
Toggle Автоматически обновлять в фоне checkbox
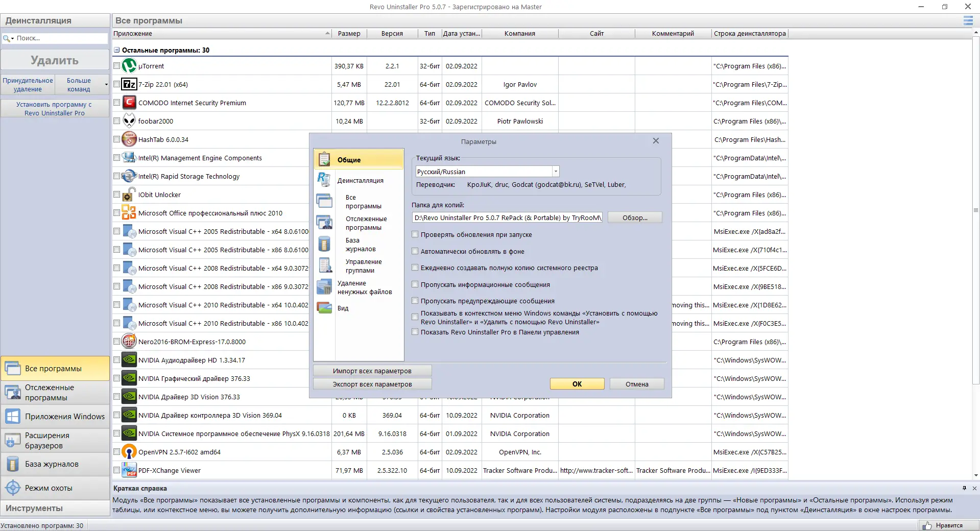[x=415, y=251]
